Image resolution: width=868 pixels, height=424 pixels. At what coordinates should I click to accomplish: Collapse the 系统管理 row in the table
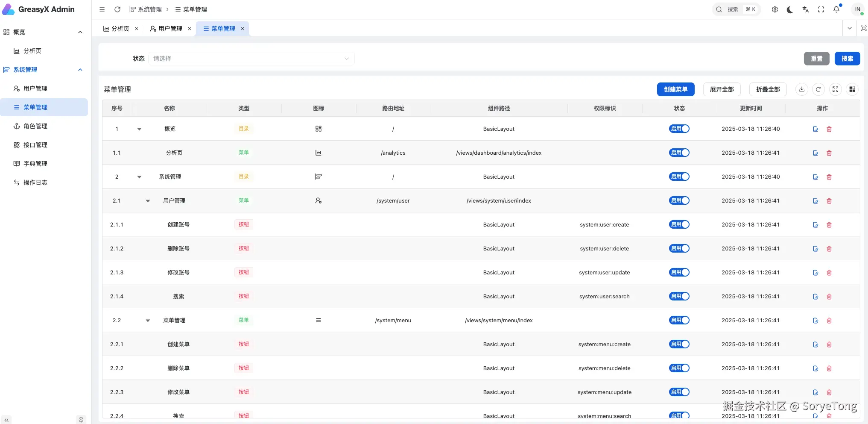tap(139, 177)
